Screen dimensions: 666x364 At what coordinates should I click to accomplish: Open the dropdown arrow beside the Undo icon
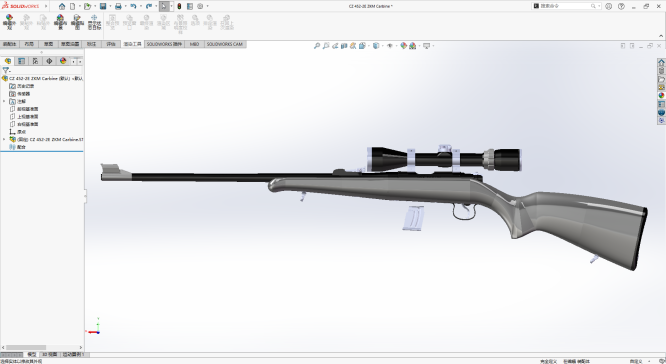pyautogui.click(x=141, y=6)
